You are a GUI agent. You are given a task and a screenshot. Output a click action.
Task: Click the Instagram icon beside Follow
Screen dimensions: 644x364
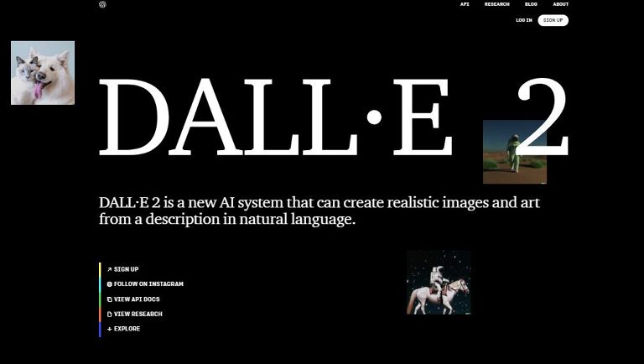[x=109, y=283]
